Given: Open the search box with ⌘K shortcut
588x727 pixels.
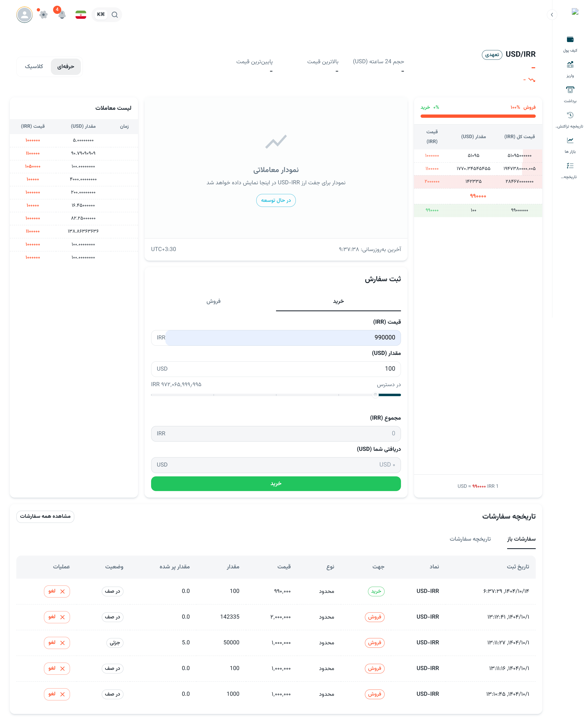Looking at the screenshot, I should click(x=107, y=14).
